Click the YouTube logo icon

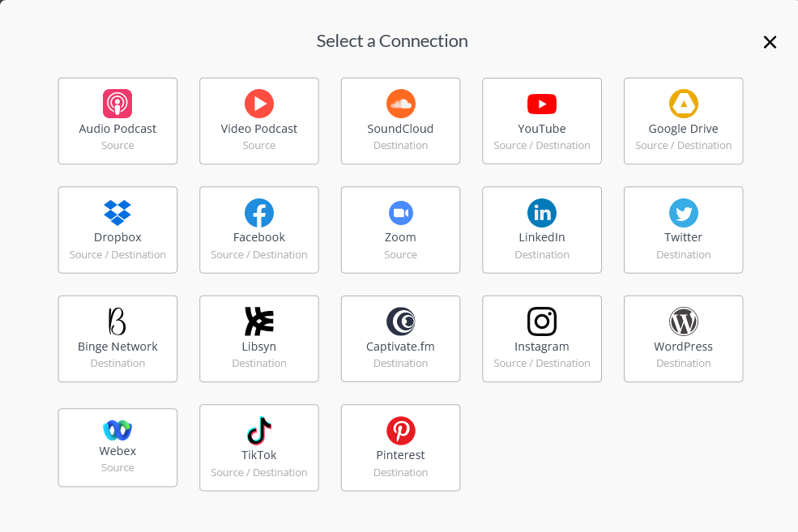click(x=542, y=104)
